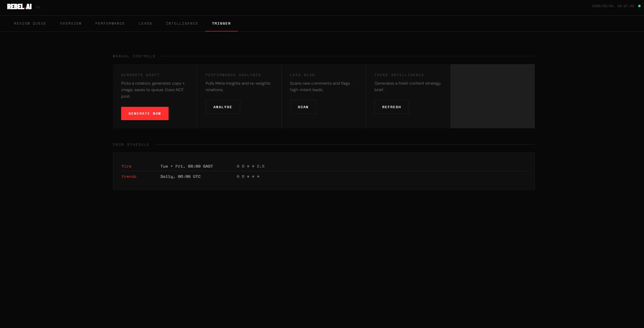Switch to the Performance tab
Image resolution: width=644 pixels, height=328 pixels.
click(110, 23)
